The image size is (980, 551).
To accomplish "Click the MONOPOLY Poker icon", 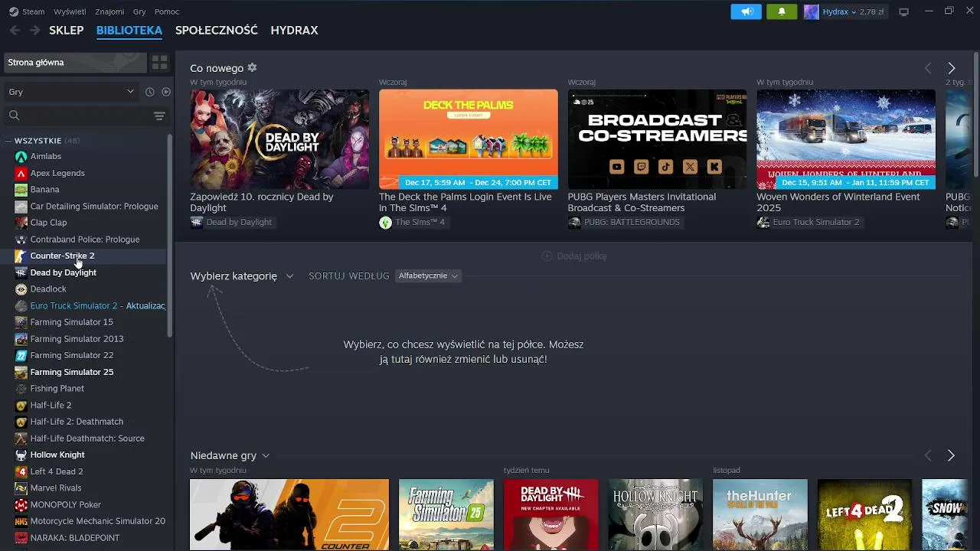I will click(21, 504).
